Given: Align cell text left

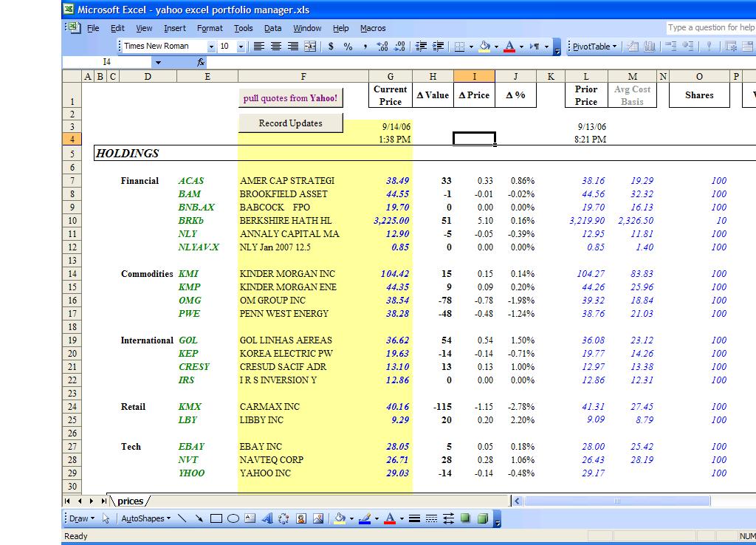Looking at the screenshot, I should (x=259, y=47).
